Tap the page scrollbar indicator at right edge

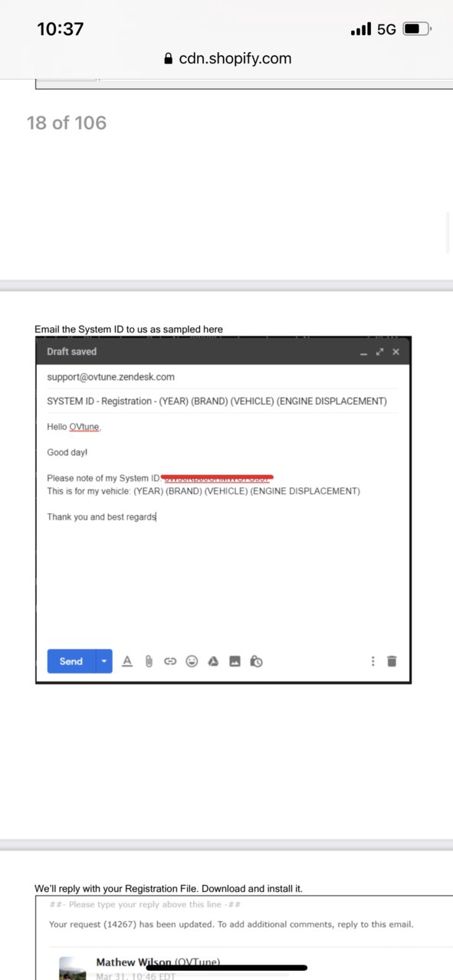click(x=448, y=233)
